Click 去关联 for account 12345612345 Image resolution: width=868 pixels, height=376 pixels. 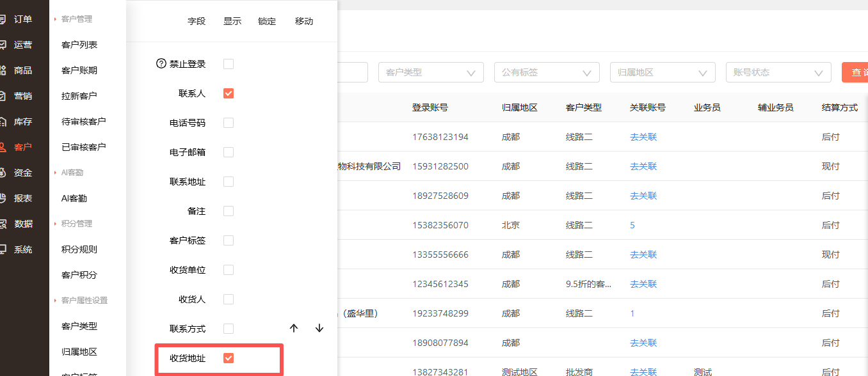point(643,284)
